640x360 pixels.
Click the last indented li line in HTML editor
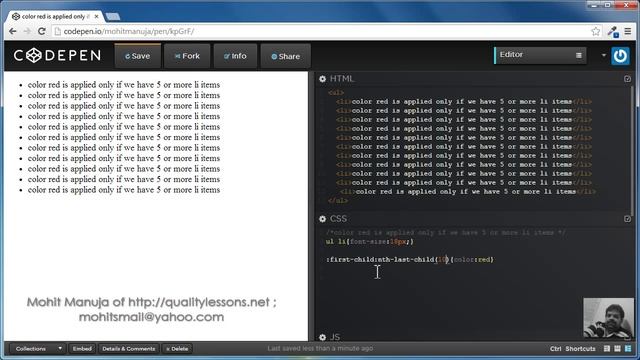pyautogui.click(x=468, y=191)
